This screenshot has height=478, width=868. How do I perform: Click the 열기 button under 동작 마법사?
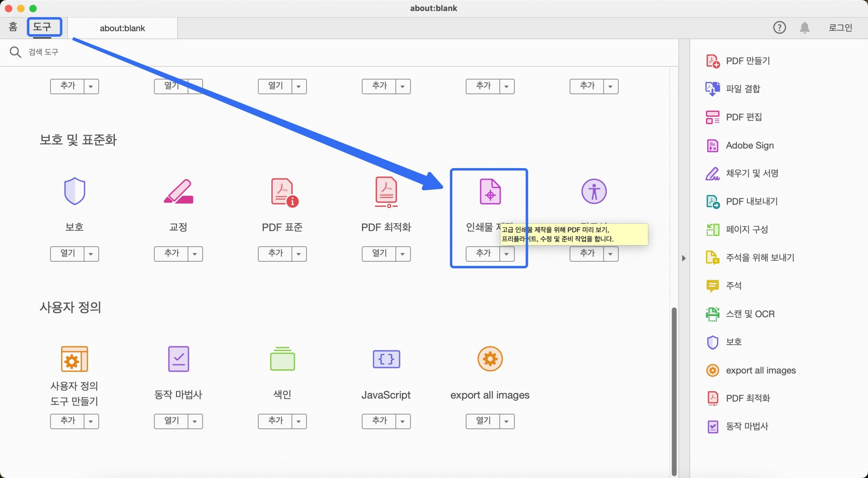tap(171, 421)
